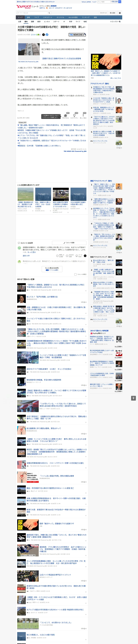Viewport: 138px width, 644px height.
Task: Open the みんなの意見 navigation tab
Action: (73, 17)
